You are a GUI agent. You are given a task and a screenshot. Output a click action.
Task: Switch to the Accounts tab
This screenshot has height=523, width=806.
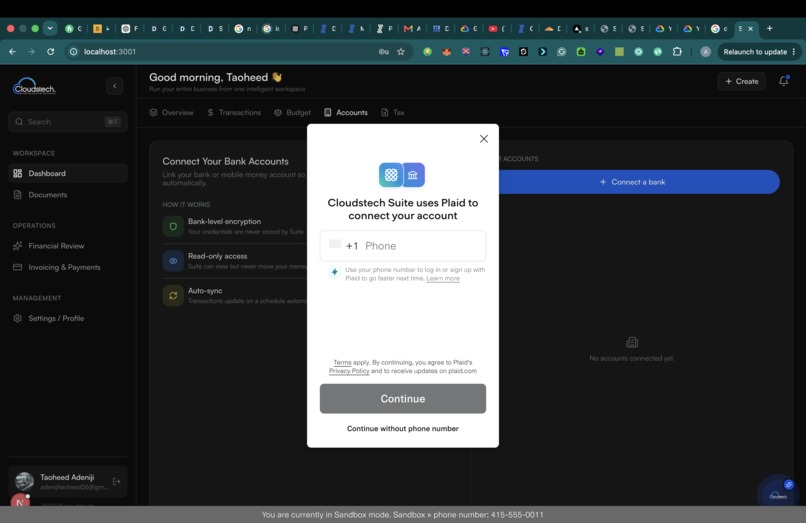[x=346, y=112]
